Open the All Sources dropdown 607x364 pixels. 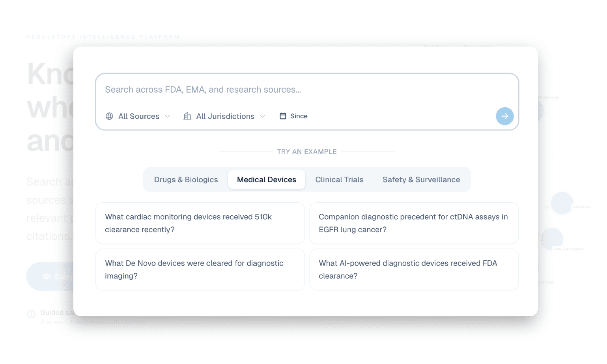coord(138,116)
